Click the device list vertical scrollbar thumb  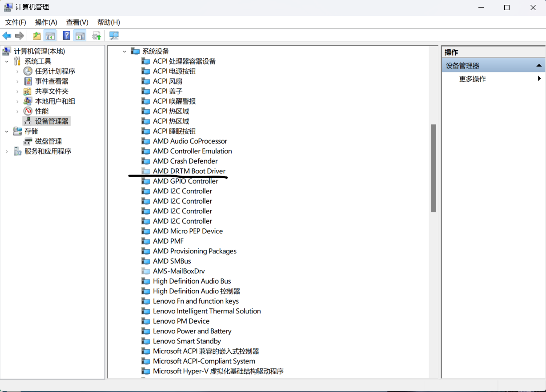433,168
